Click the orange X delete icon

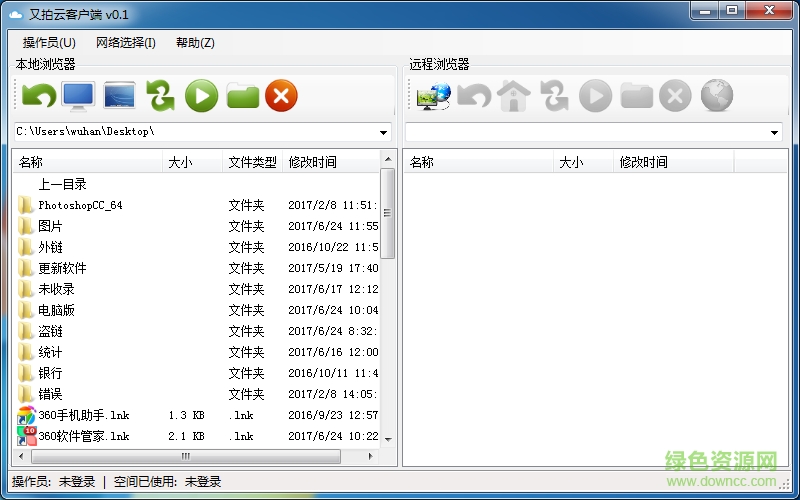tap(281, 95)
